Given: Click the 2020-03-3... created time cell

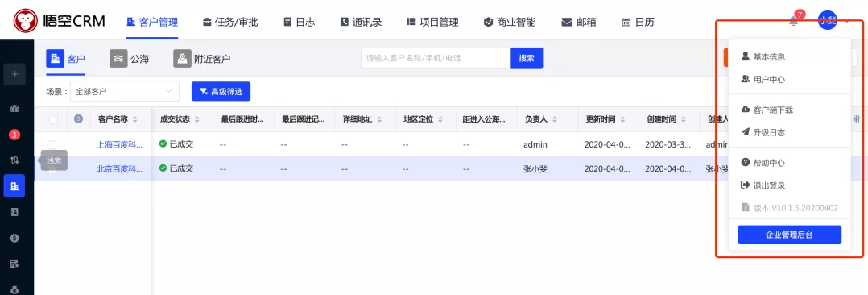Looking at the screenshot, I should [668, 145].
